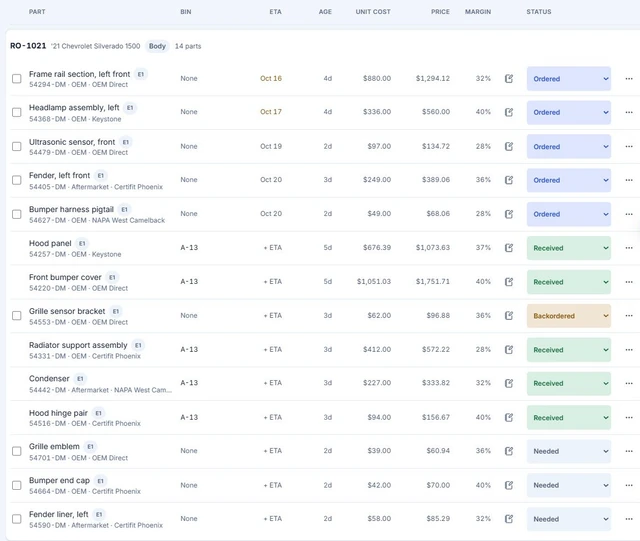Image resolution: width=640 pixels, height=541 pixels.
Task: Sort by the UNIT COST column header
Action: pyautogui.click(x=373, y=12)
